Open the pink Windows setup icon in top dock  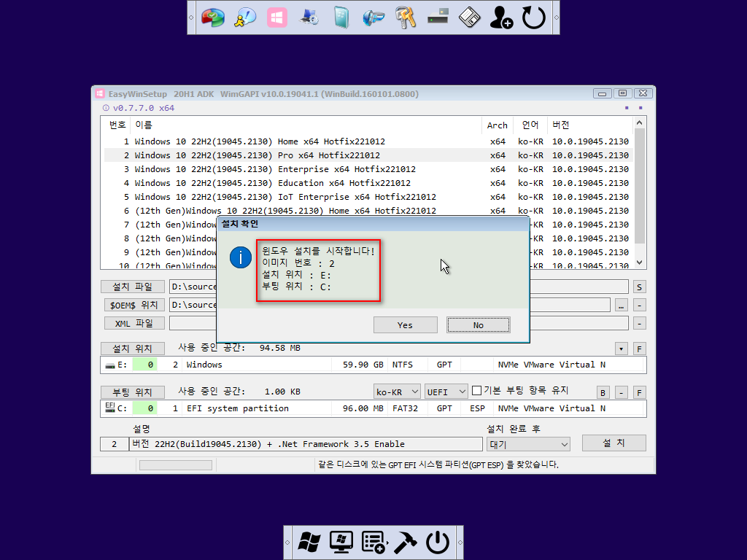pos(276,17)
